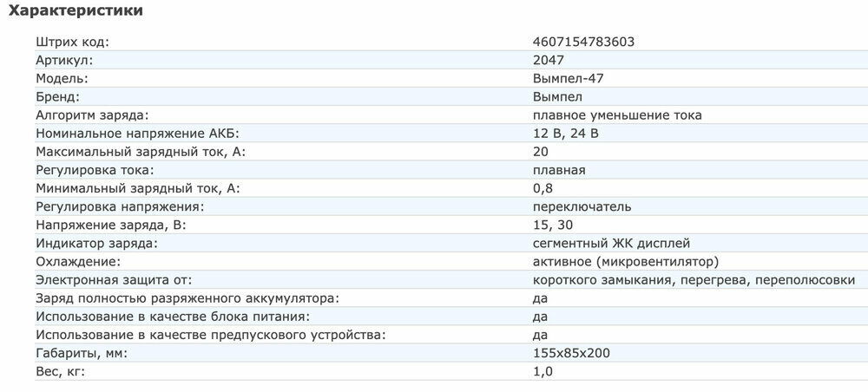The image size is (868, 392).
Task: Select brand value 'Вымпел'
Action: click(x=557, y=97)
